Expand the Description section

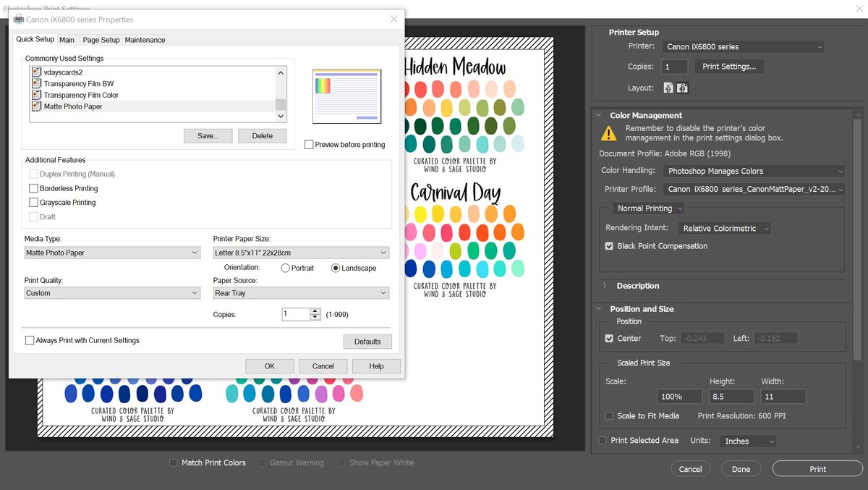(605, 286)
